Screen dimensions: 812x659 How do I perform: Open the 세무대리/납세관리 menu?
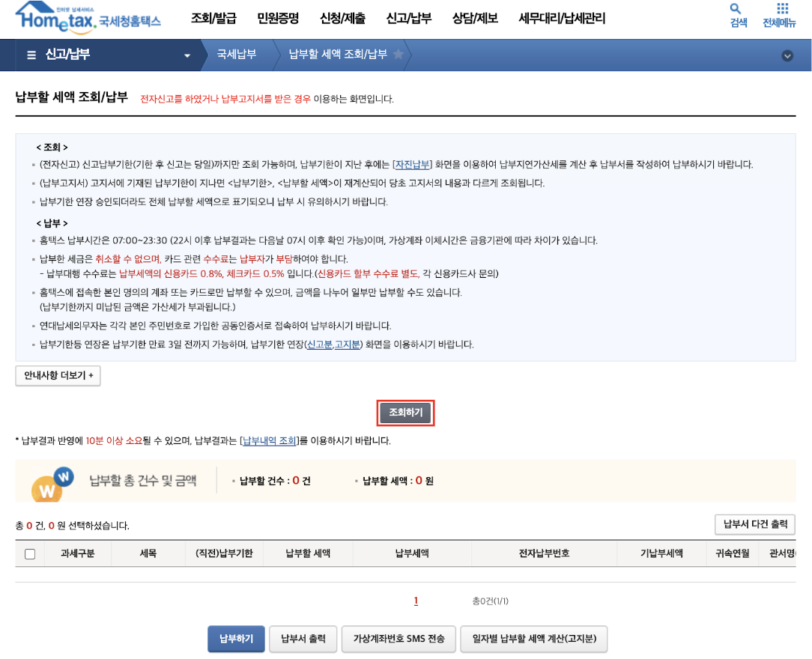click(562, 18)
